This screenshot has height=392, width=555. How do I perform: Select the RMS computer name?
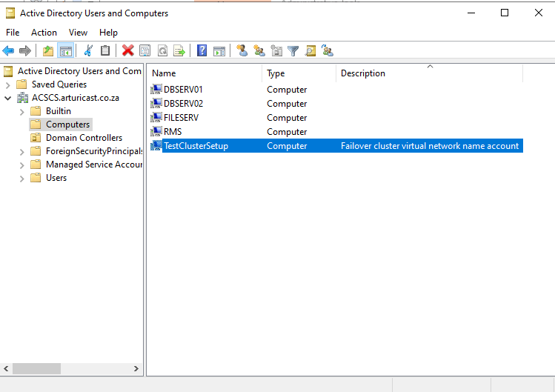click(x=173, y=132)
